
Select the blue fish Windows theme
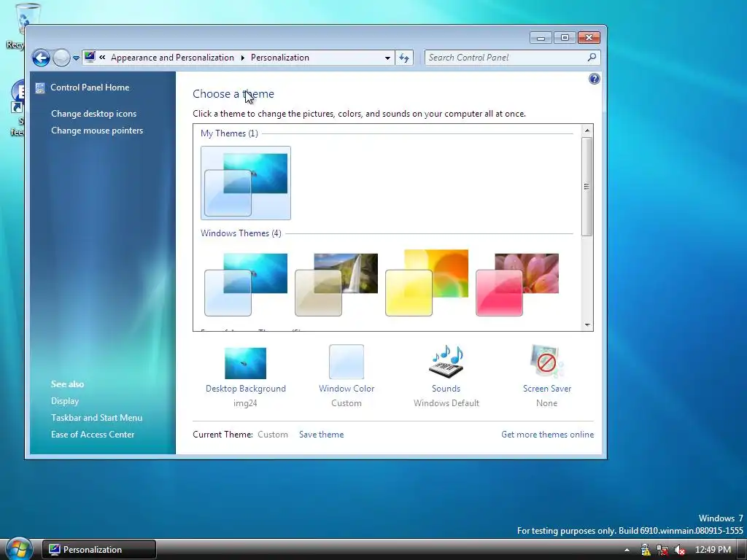point(246,284)
